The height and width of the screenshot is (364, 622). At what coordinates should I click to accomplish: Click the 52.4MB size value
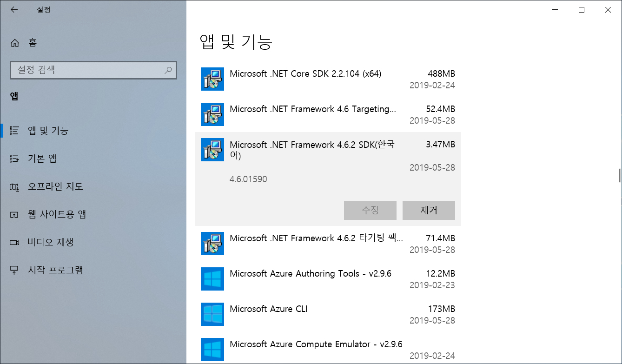click(440, 109)
